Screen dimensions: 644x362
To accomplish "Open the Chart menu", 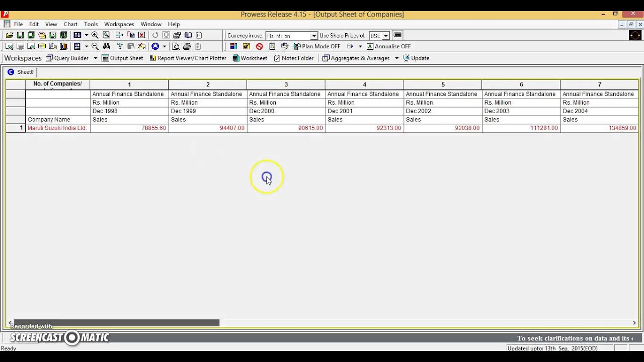I will 70,24.
